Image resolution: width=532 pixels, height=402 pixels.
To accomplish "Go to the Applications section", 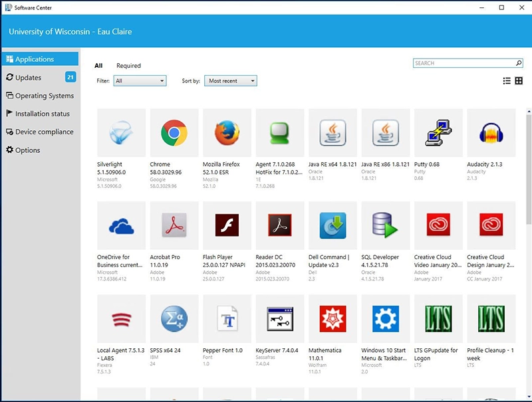I will coord(41,59).
